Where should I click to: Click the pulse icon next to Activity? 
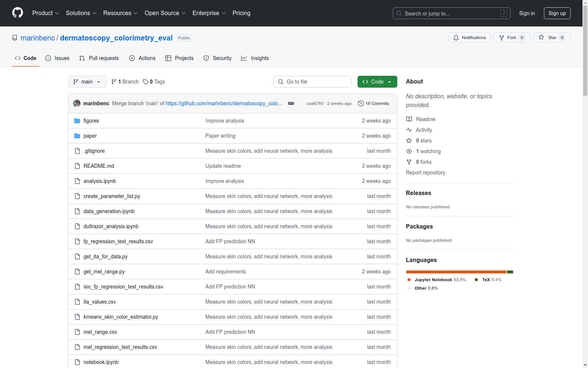click(x=409, y=130)
